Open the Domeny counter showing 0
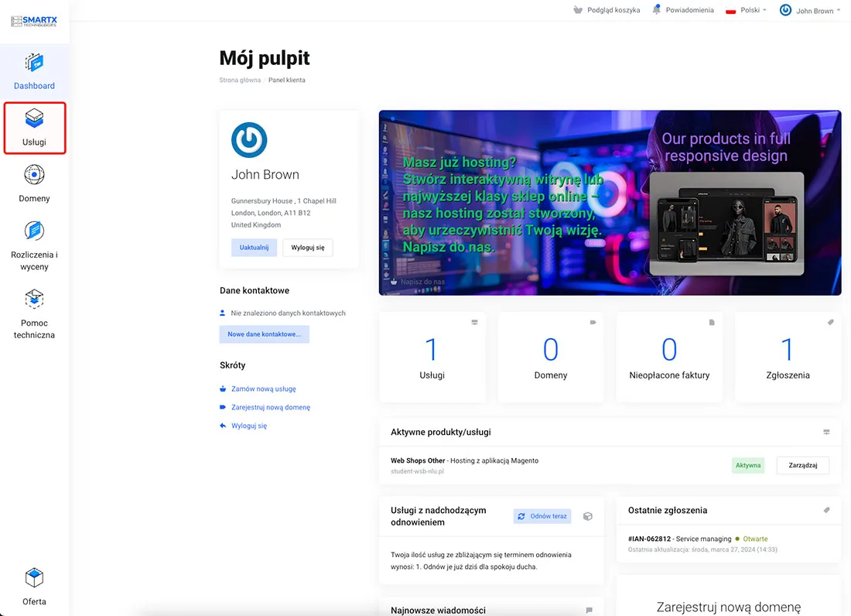 click(550, 357)
